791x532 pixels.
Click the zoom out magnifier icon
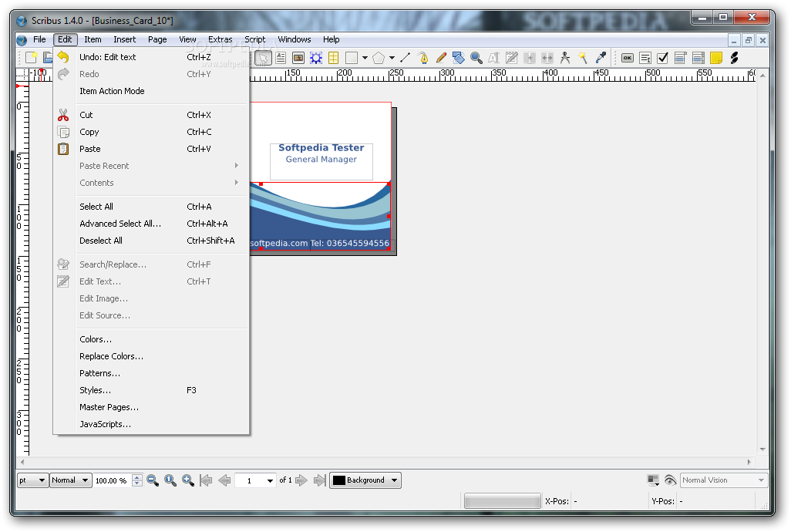tap(153, 480)
